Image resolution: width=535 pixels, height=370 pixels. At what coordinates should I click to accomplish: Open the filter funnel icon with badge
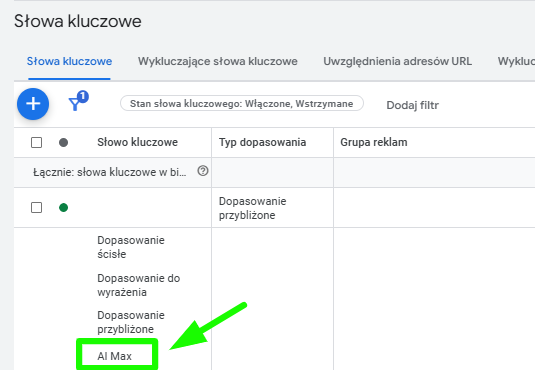click(78, 101)
